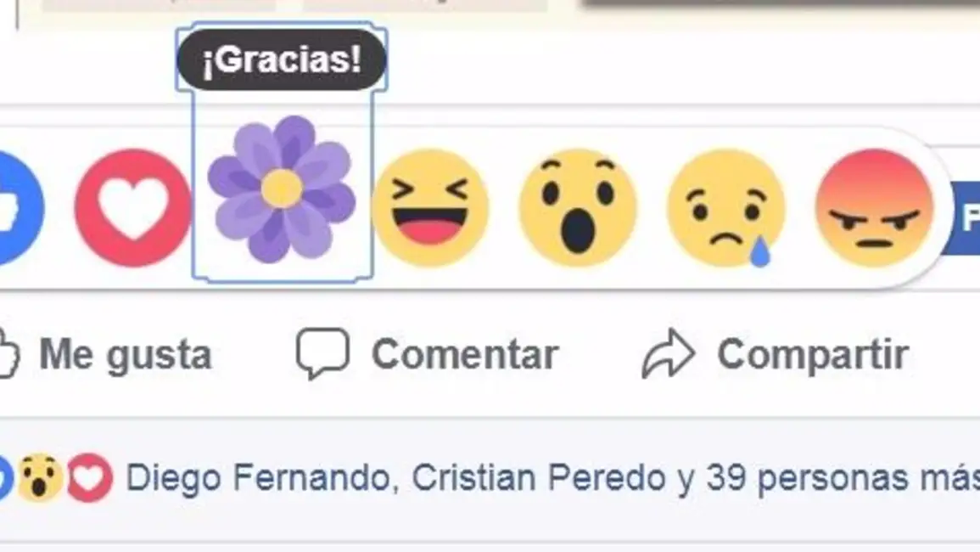Choose the crying Sad face reaction
Image resolution: width=980 pixels, height=552 pixels.
[726, 208]
